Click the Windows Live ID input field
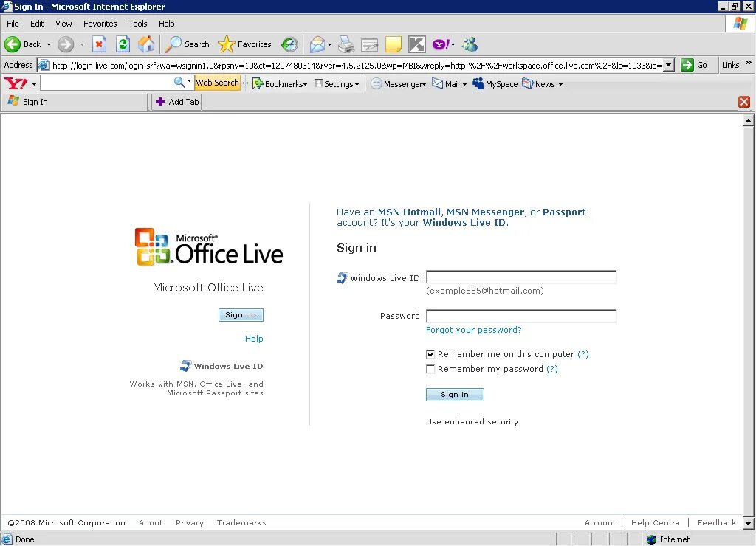This screenshot has height=546, width=756. point(521,277)
